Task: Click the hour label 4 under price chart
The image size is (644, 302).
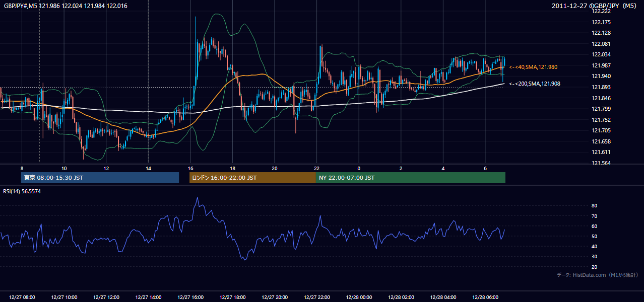Action: click(443, 168)
